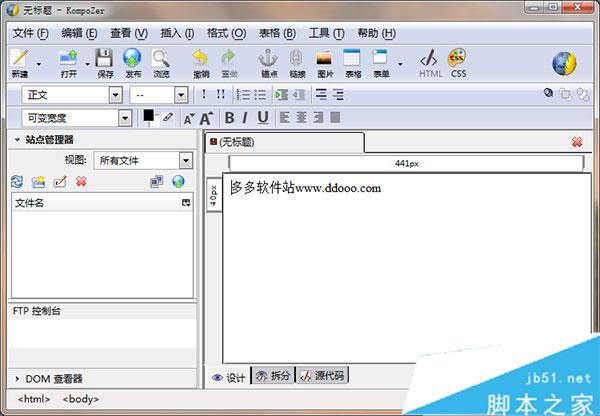Collapse the Site Manager (站点管理器) panel
Image resolution: width=600 pixels, height=416 pixels.
coord(17,140)
